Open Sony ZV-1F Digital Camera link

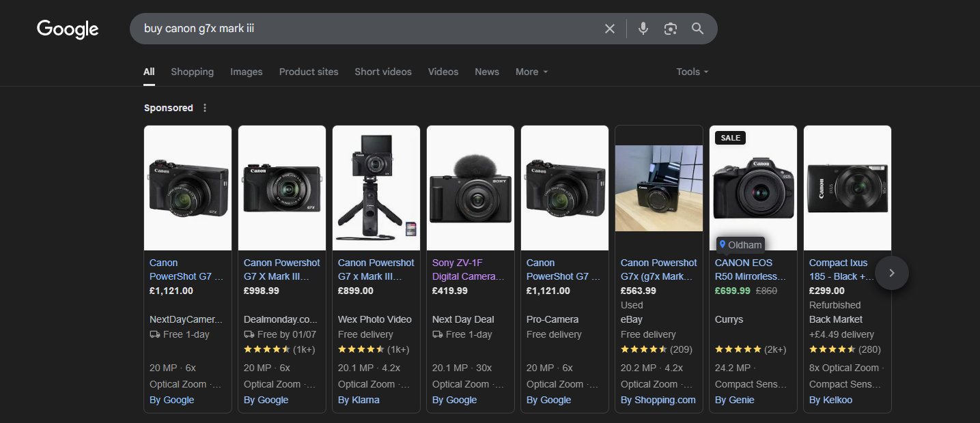tap(468, 269)
